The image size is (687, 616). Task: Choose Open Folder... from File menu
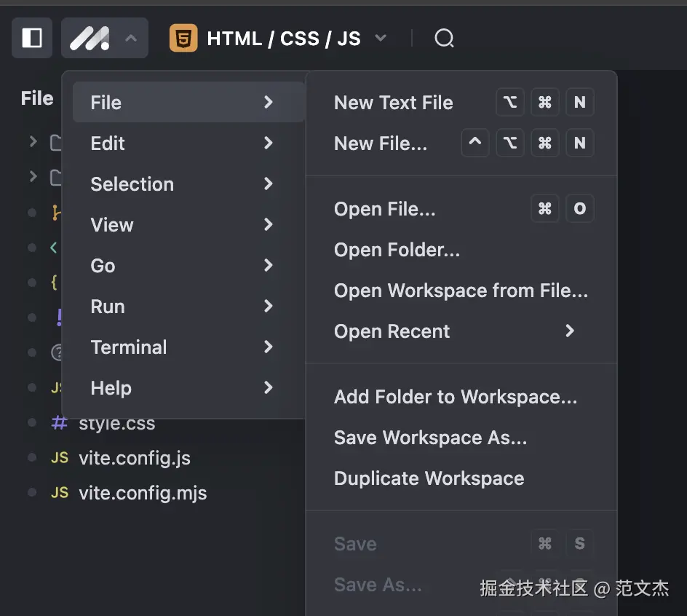397,250
